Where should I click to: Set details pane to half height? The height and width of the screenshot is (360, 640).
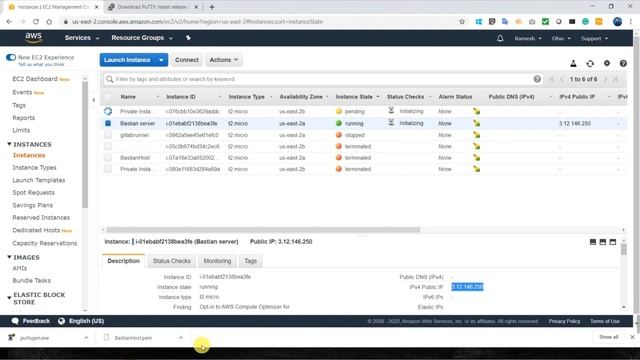(603, 242)
